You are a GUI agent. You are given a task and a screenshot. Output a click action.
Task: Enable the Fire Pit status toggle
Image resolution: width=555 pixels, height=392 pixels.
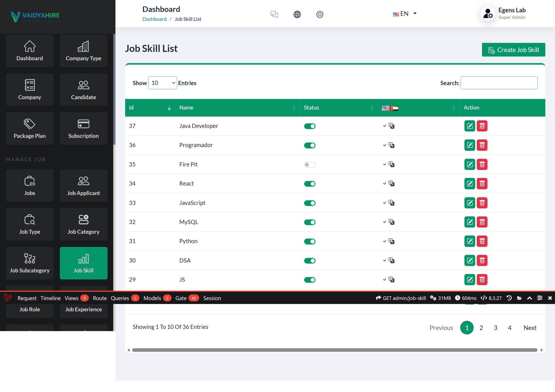pos(309,165)
